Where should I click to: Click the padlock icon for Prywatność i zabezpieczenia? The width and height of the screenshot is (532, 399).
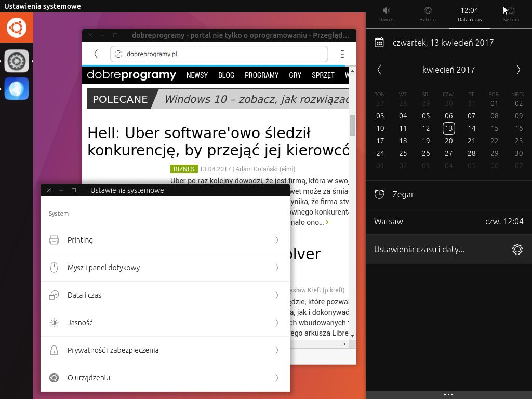54,350
